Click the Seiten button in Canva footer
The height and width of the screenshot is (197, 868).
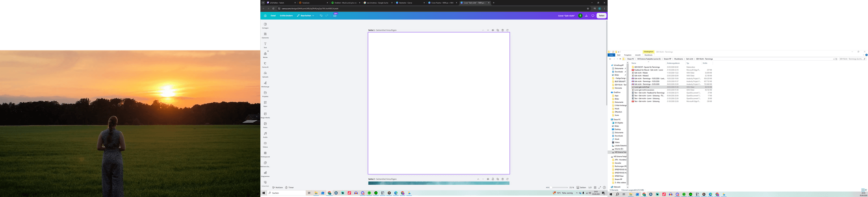(x=581, y=188)
